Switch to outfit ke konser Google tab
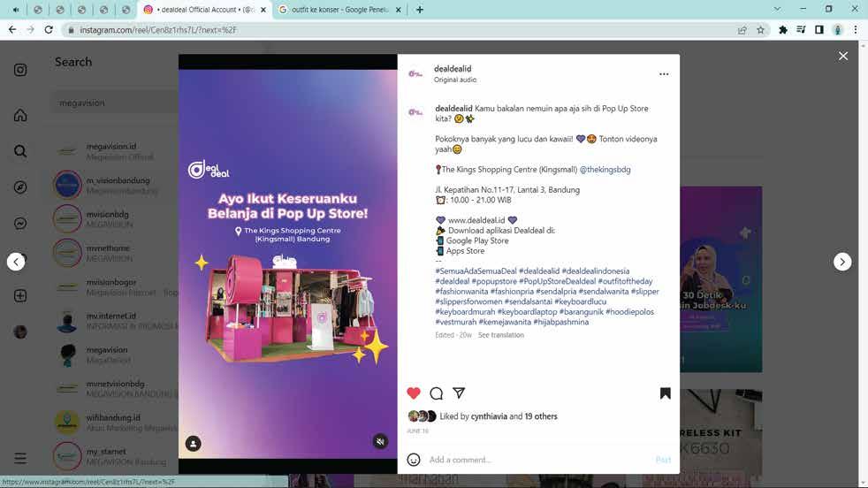Screen dimensions: 868x488 coord(340,10)
